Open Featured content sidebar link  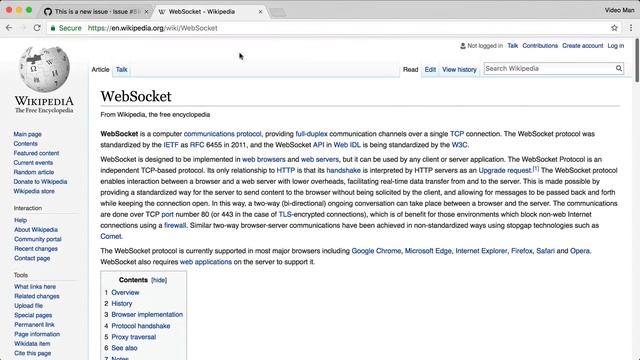pos(36,153)
